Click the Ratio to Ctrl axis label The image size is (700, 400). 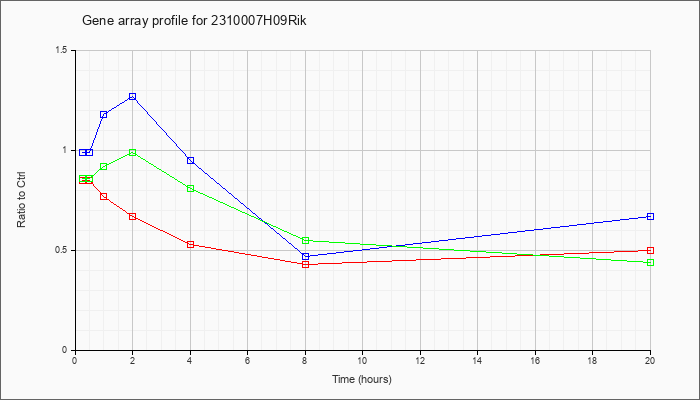(21, 199)
